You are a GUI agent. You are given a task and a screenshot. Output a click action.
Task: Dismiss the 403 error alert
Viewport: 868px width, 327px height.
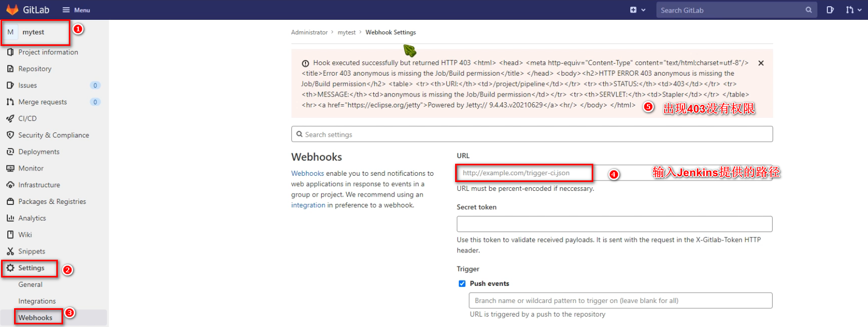point(761,63)
